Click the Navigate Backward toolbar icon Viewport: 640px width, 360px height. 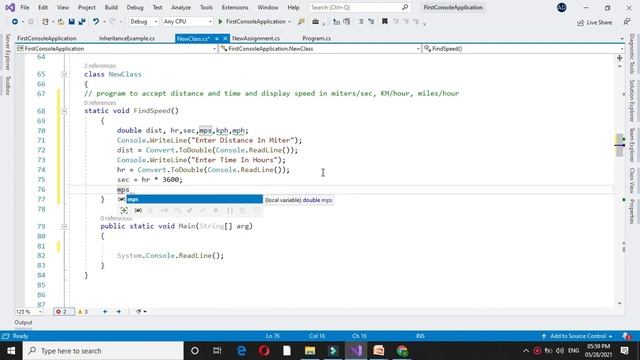tap(15, 22)
